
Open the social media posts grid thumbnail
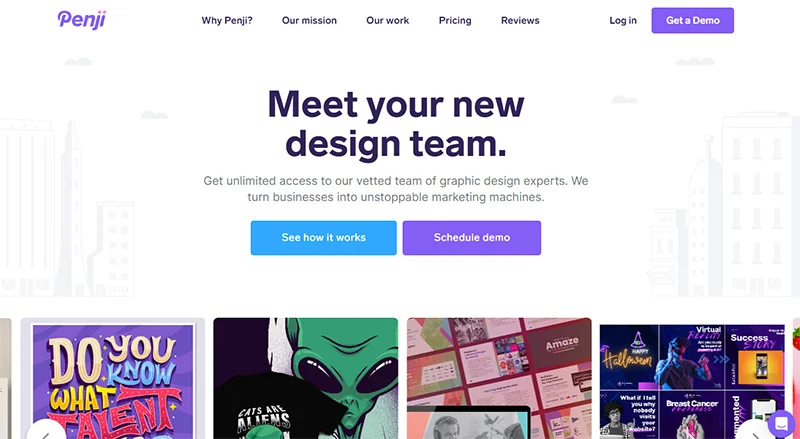[692, 378]
